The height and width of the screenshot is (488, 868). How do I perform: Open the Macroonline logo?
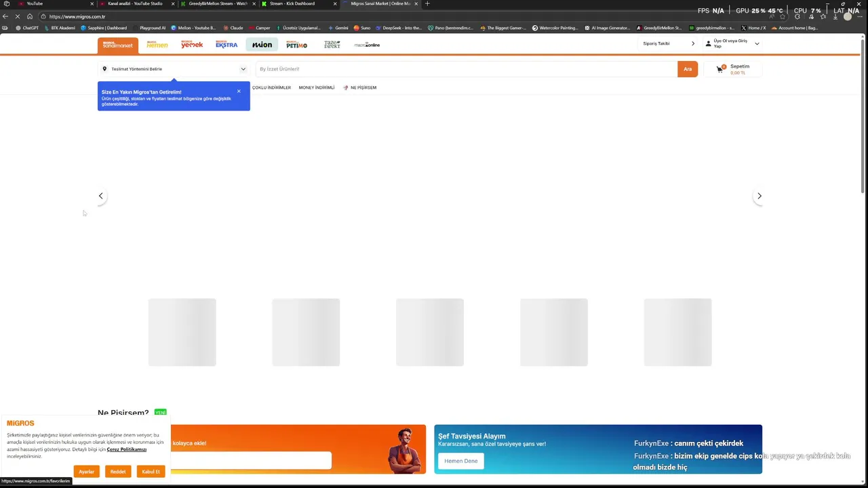(367, 45)
